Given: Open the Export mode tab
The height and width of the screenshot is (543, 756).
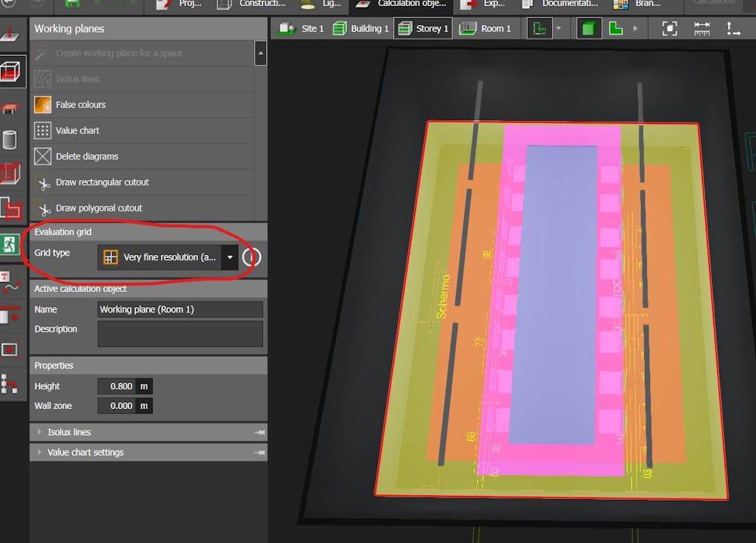Looking at the screenshot, I should point(482,4).
